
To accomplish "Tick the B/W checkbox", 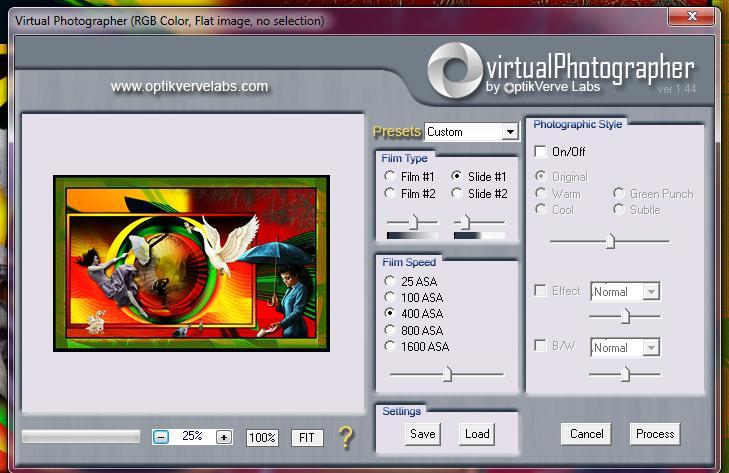I will tap(540, 346).
